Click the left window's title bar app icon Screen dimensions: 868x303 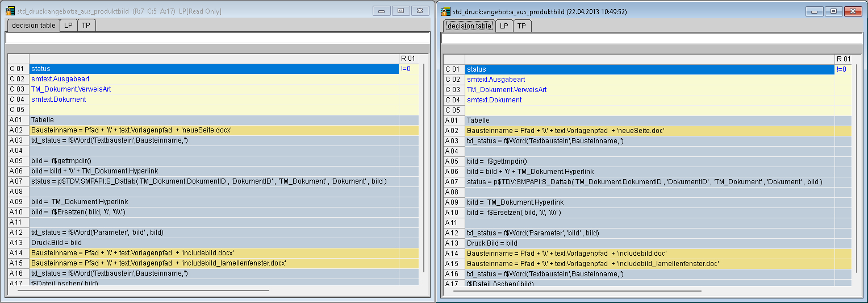(x=10, y=11)
